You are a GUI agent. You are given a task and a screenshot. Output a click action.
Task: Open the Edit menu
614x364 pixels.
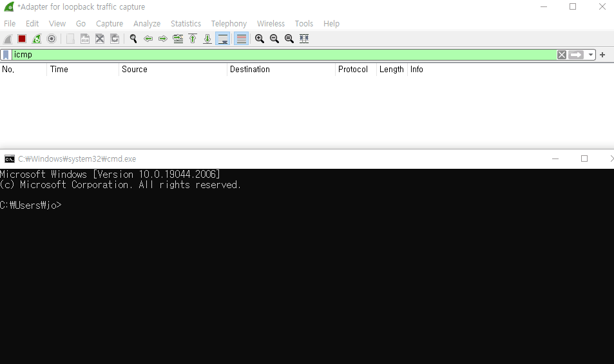(x=32, y=23)
